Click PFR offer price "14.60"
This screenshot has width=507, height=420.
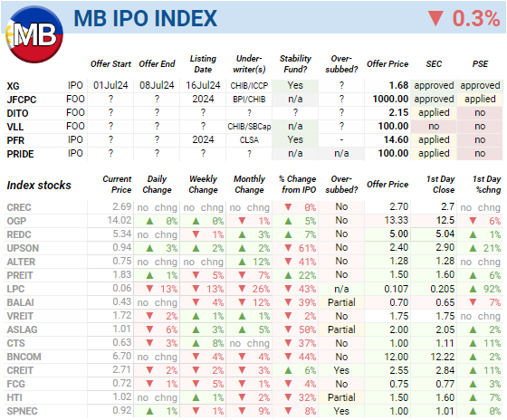[397, 139]
